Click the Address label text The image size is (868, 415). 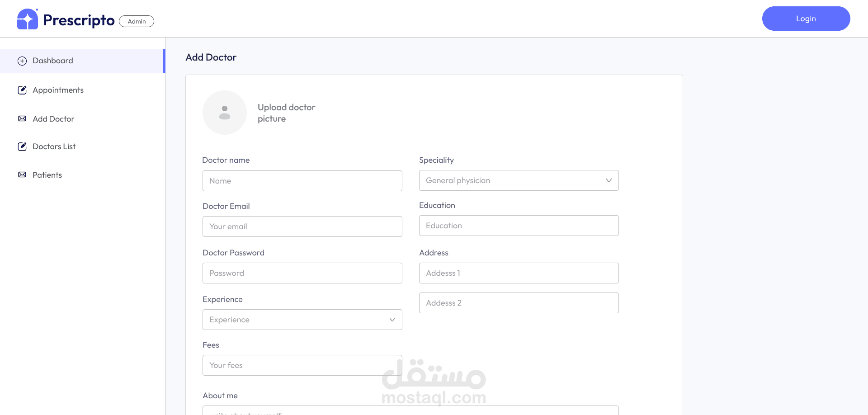pos(434,253)
